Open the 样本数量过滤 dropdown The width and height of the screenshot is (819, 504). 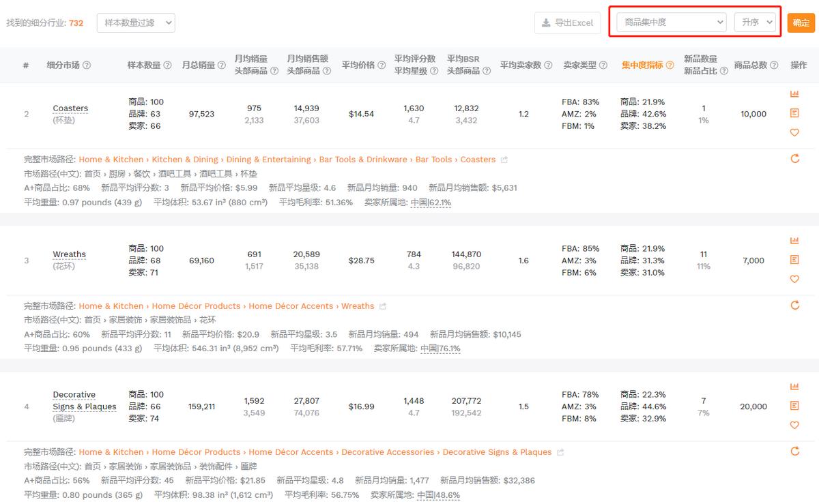click(x=136, y=23)
